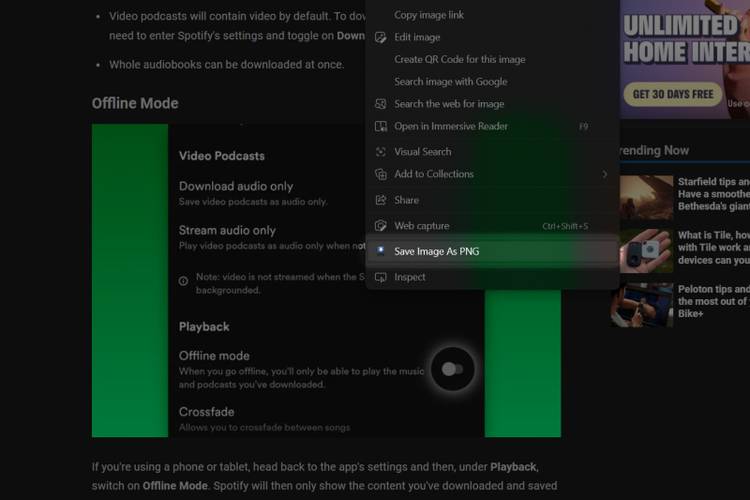Choose the Save Image As PNG label

pyautogui.click(x=436, y=252)
